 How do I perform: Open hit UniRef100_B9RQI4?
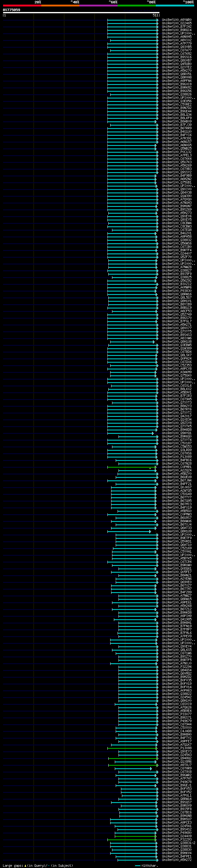[x=176, y=30]
